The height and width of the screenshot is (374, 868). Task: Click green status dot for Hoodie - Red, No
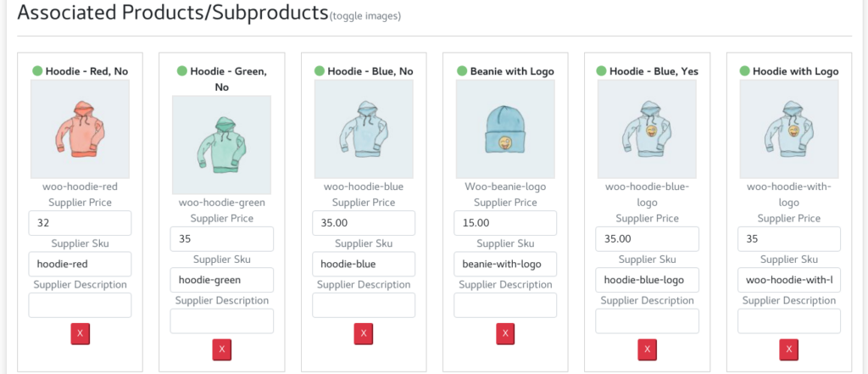pos(37,71)
